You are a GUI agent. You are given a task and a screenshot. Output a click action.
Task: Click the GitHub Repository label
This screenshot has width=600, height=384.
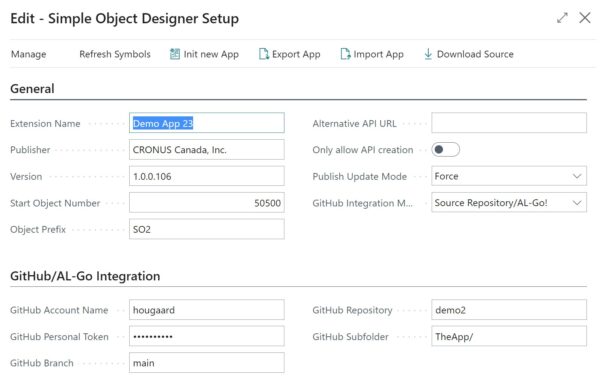coord(352,310)
